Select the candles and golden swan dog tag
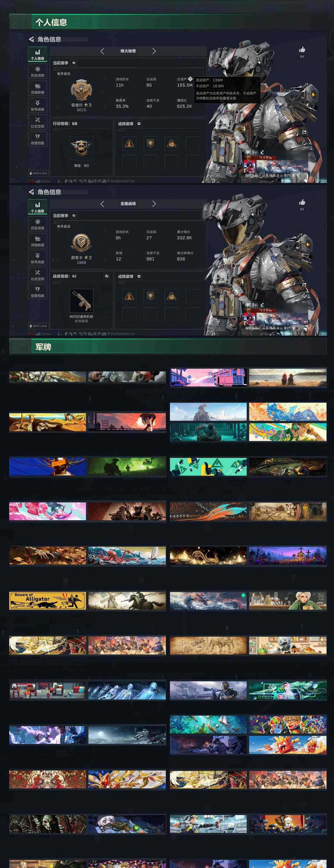Screen dimensions: 334x868 coord(208,555)
